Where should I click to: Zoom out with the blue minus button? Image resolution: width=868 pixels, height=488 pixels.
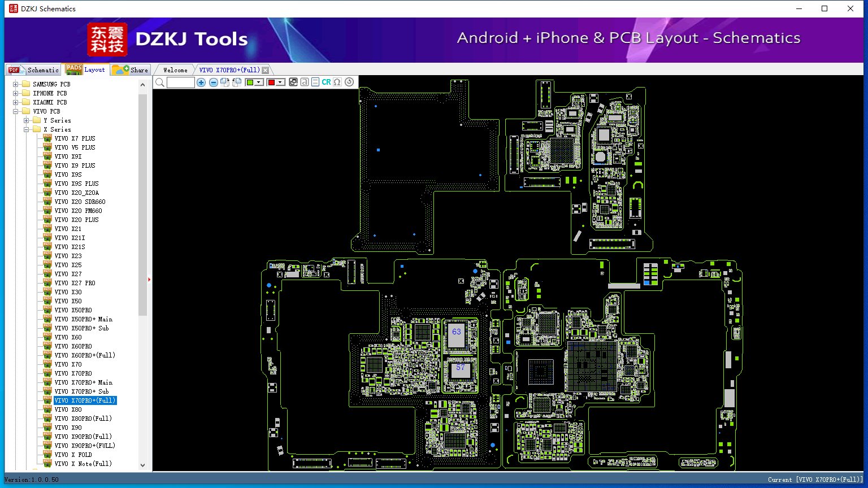(x=214, y=82)
